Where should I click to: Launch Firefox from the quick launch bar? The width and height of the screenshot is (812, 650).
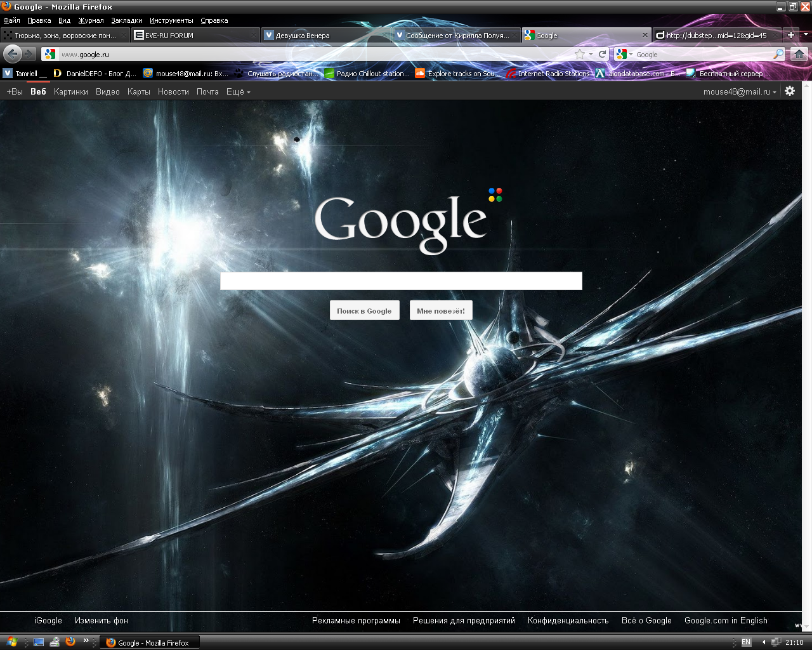[x=70, y=642]
